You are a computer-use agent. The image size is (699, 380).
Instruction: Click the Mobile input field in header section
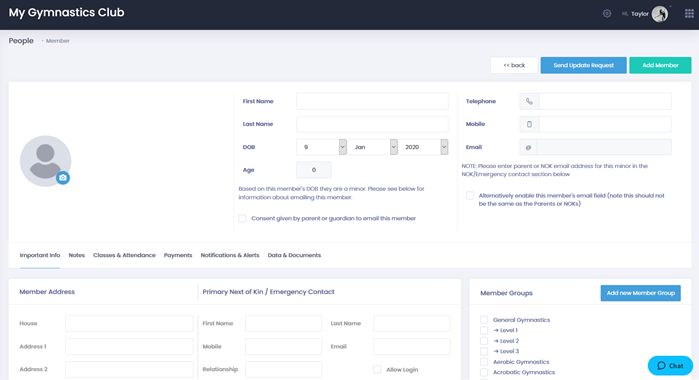click(605, 124)
